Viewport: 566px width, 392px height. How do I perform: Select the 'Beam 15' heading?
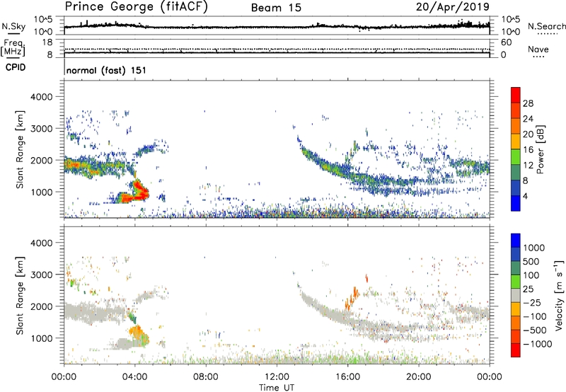[276, 8]
